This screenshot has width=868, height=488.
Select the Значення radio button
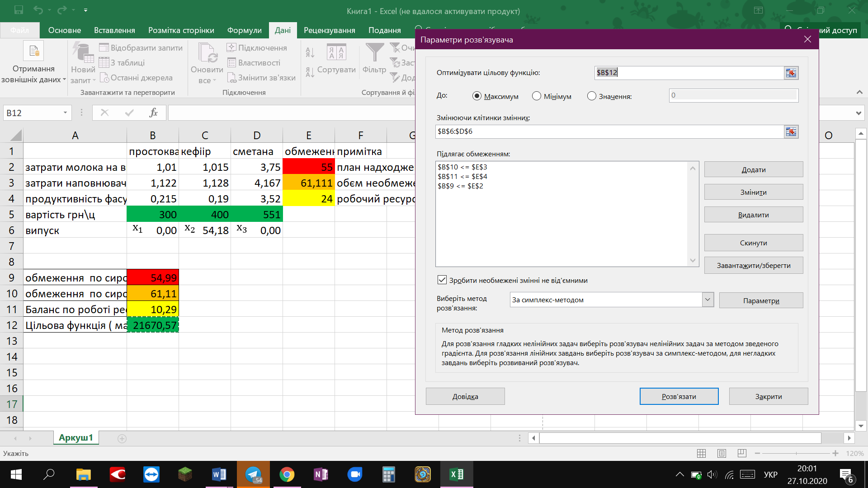(x=591, y=96)
